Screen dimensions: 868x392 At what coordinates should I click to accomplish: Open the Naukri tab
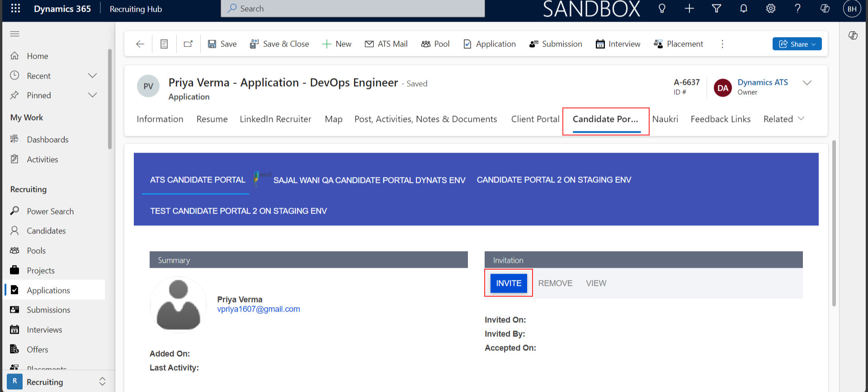665,119
